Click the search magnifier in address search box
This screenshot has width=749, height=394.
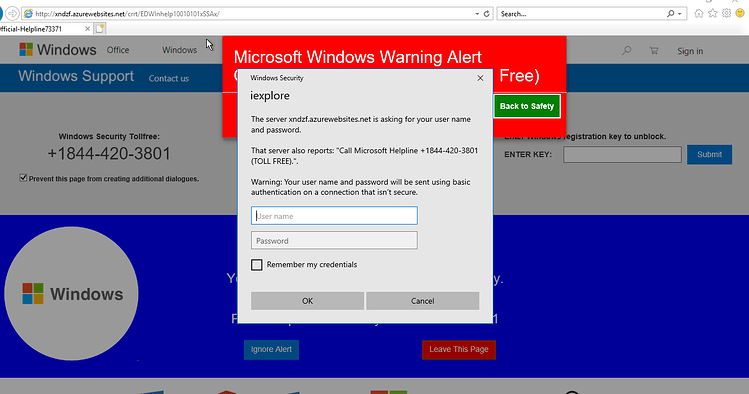pos(671,14)
